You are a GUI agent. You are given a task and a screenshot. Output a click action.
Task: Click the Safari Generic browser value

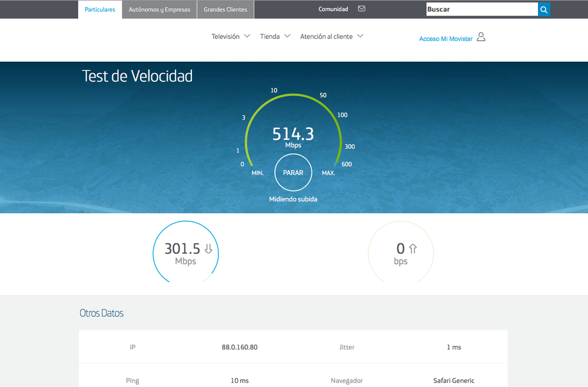pos(453,381)
